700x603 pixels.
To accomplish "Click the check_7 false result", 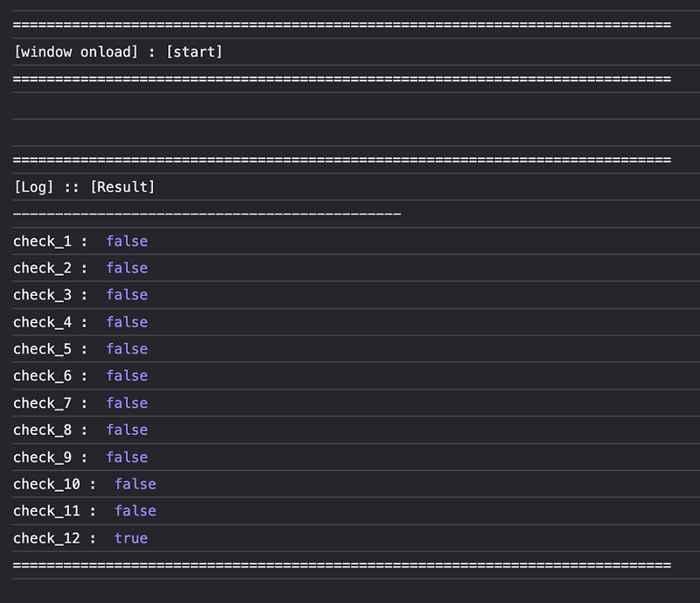I will (127, 403).
